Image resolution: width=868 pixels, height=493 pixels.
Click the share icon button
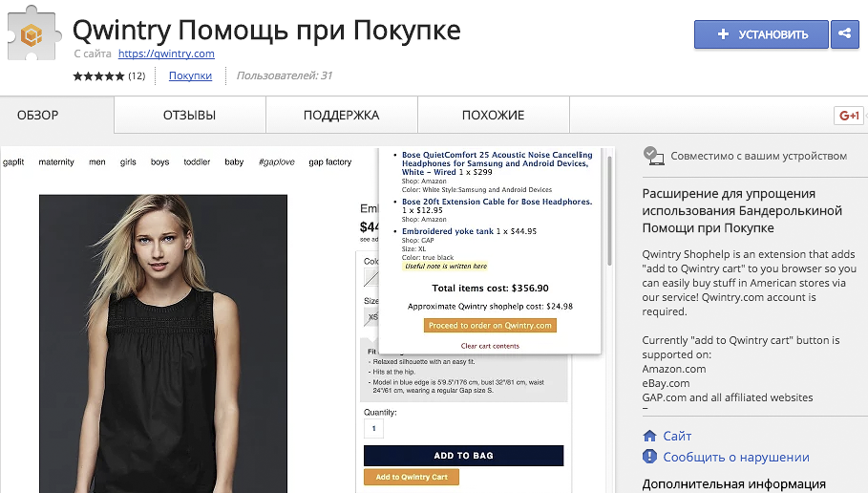coord(844,34)
